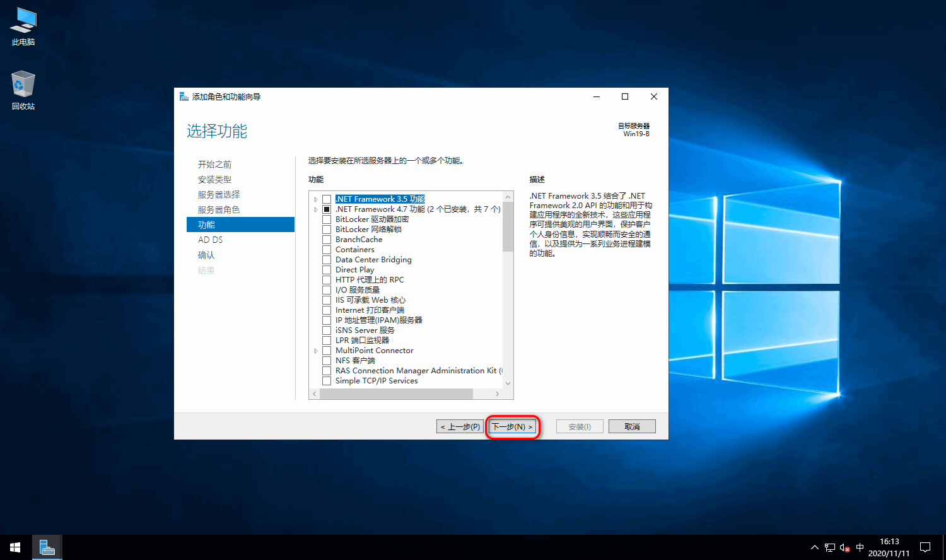Viewport: 946px width, 560px height.
Task: Expand the MultiPoint Connector node
Action: (316, 351)
